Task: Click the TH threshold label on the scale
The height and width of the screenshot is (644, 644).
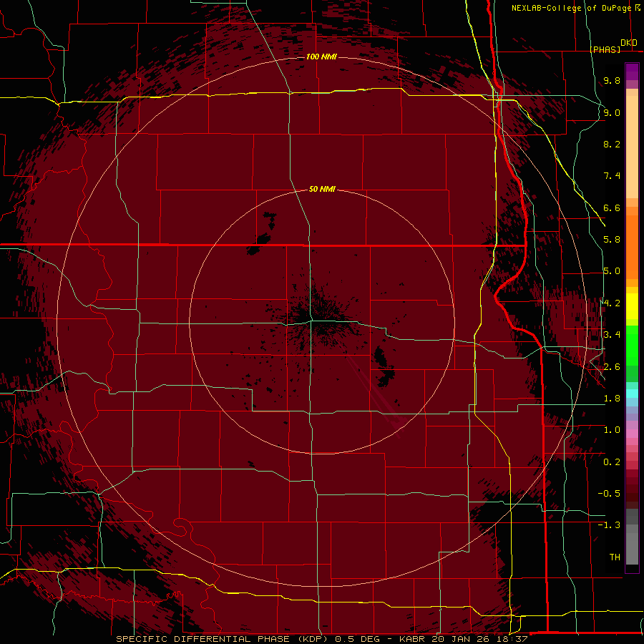Action: (x=615, y=557)
